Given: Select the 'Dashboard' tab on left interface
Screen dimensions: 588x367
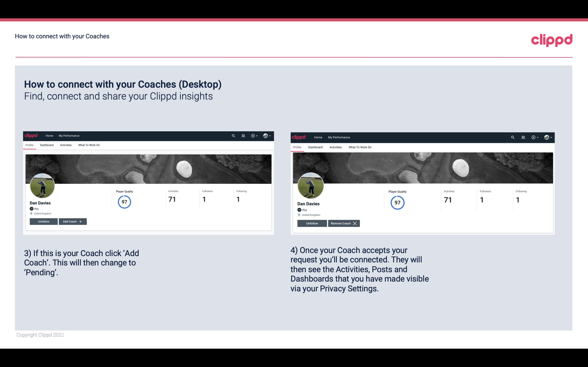Looking at the screenshot, I should [x=47, y=145].
